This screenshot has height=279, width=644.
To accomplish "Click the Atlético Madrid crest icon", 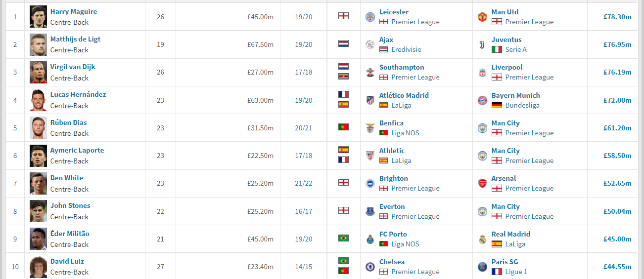I will [x=369, y=100].
